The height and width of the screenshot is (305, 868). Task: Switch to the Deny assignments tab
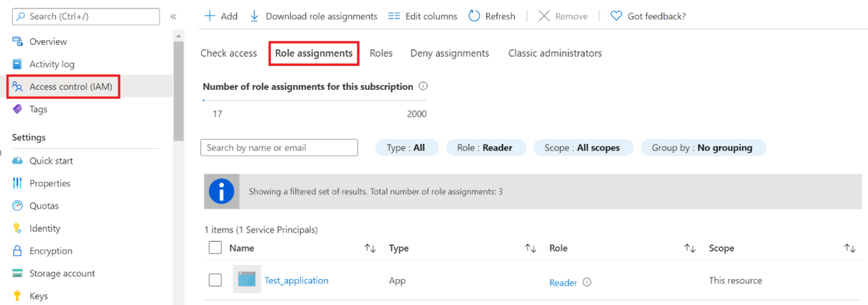pyautogui.click(x=449, y=53)
